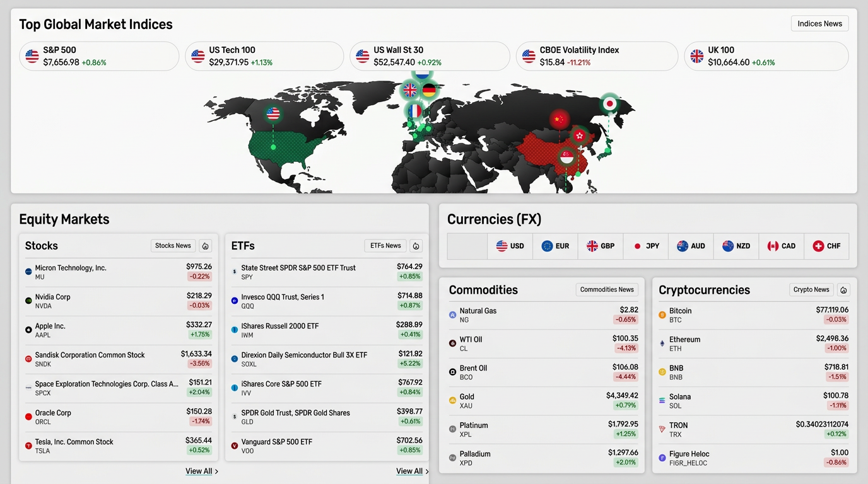Click the Hong Kong flag marker on the map

(x=580, y=135)
